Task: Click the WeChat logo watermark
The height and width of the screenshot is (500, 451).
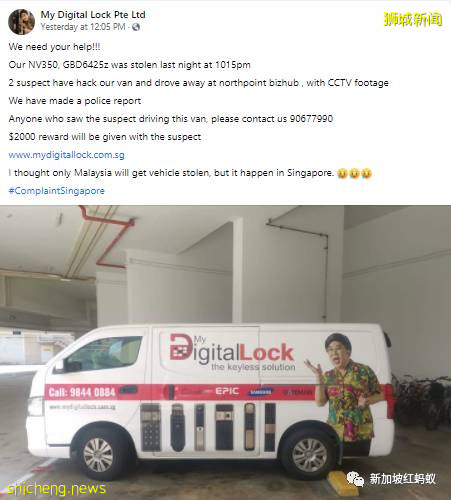Action: pyautogui.click(x=355, y=479)
